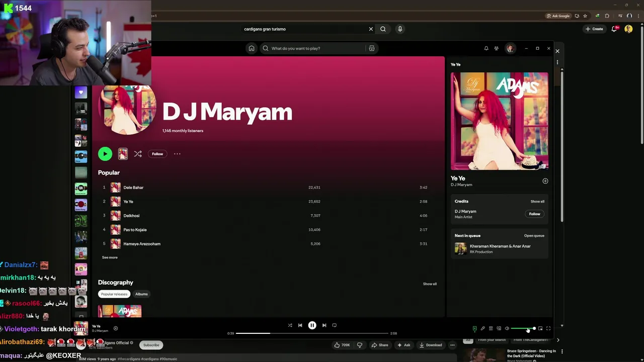Pause the playing track

(312, 325)
